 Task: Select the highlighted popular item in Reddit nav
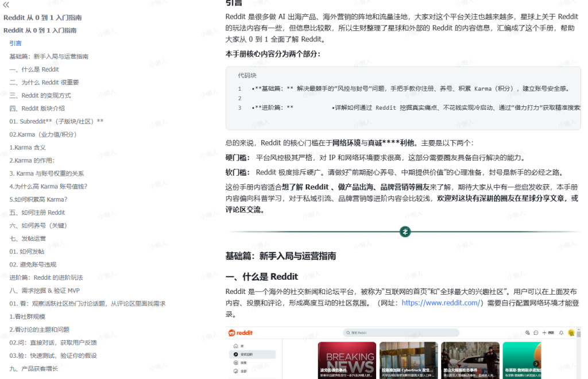click(252, 354)
